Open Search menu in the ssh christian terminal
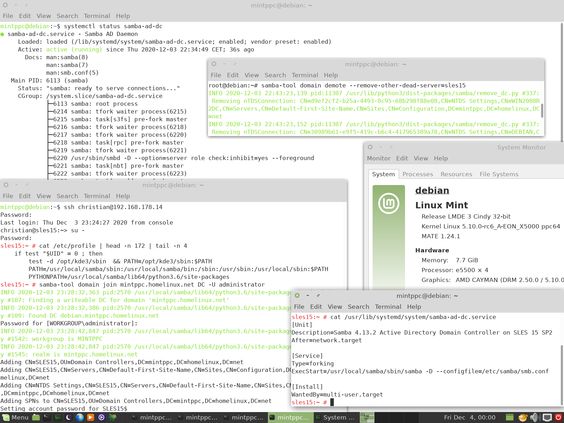Viewport: 564px width, 423px height. (67, 196)
